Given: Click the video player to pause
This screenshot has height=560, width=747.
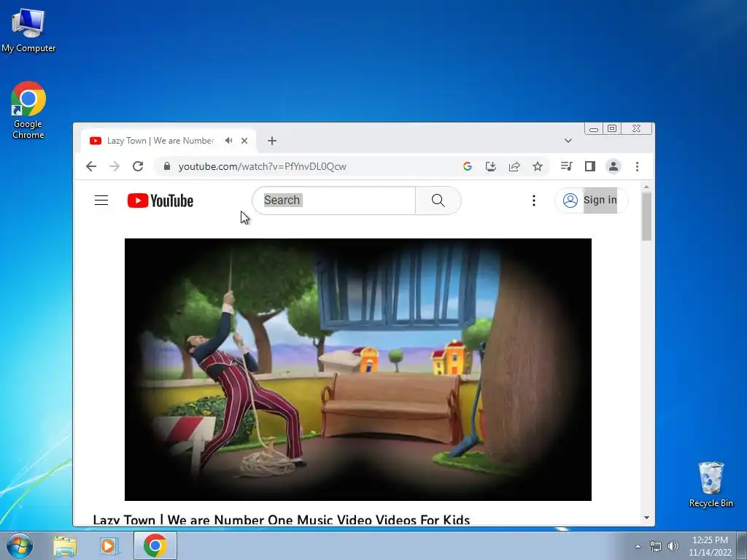Looking at the screenshot, I should click(357, 370).
